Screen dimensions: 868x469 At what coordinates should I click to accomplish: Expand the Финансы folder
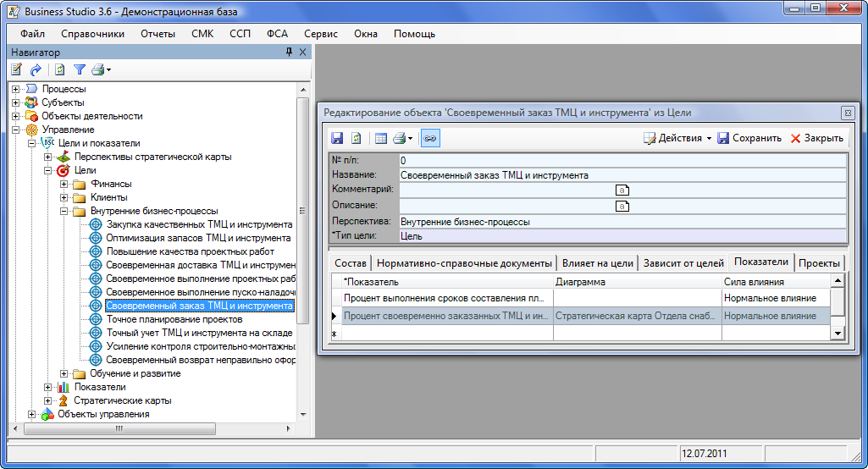(64, 184)
